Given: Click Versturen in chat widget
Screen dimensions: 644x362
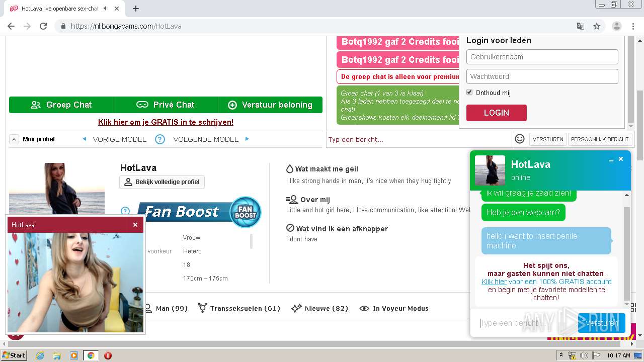Looking at the screenshot, I should click(x=602, y=323).
